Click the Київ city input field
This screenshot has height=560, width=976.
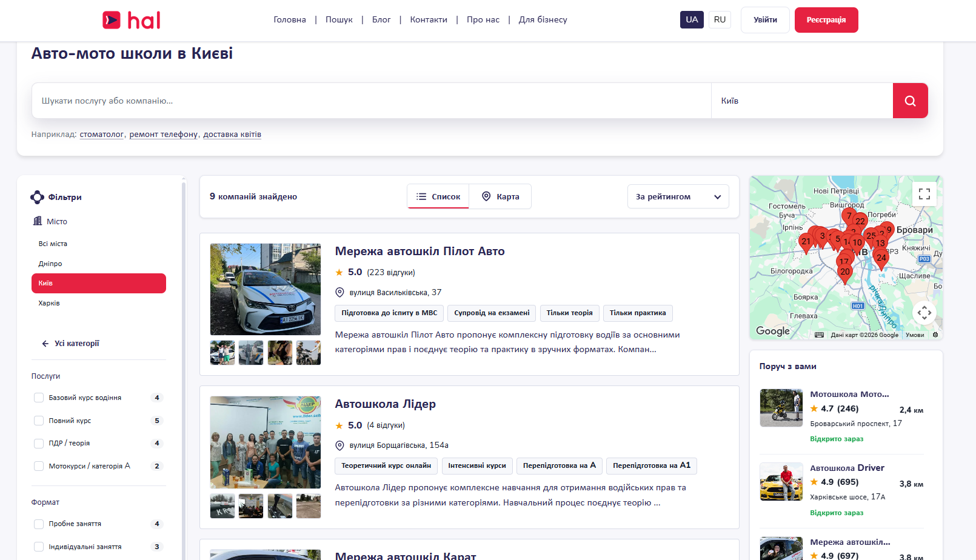pos(802,101)
